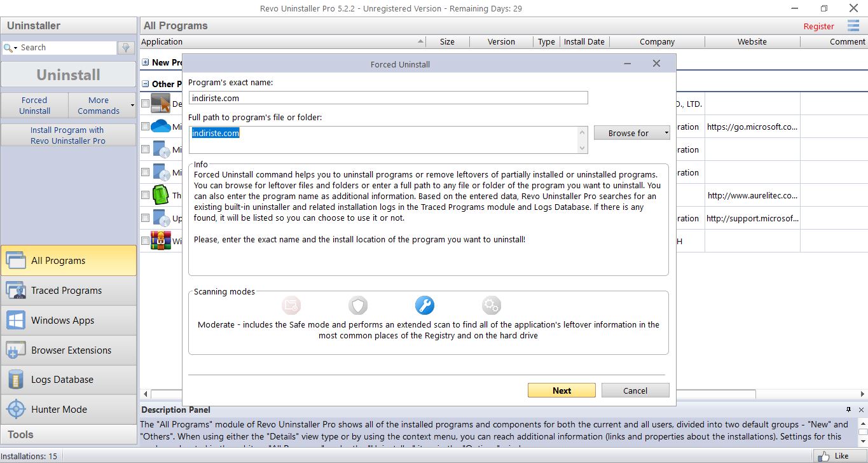This screenshot has width=868, height=463.
Task: Select the Advanced scanning mode gears icon
Action: click(x=492, y=306)
